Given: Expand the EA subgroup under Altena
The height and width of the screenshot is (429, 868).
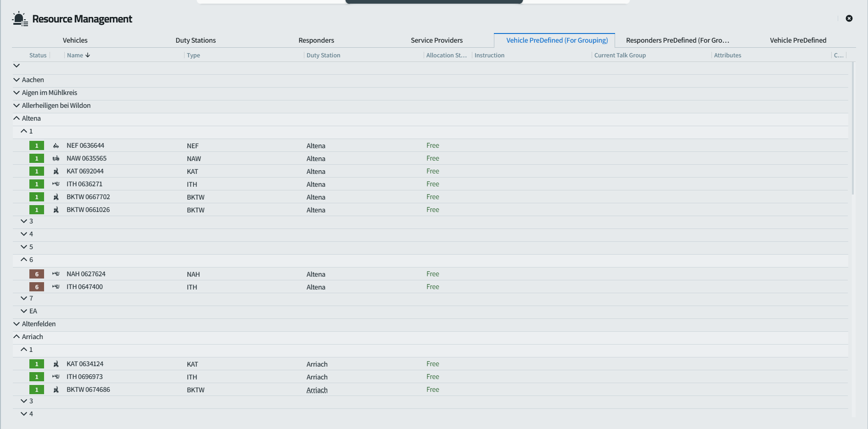Looking at the screenshot, I should point(24,311).
